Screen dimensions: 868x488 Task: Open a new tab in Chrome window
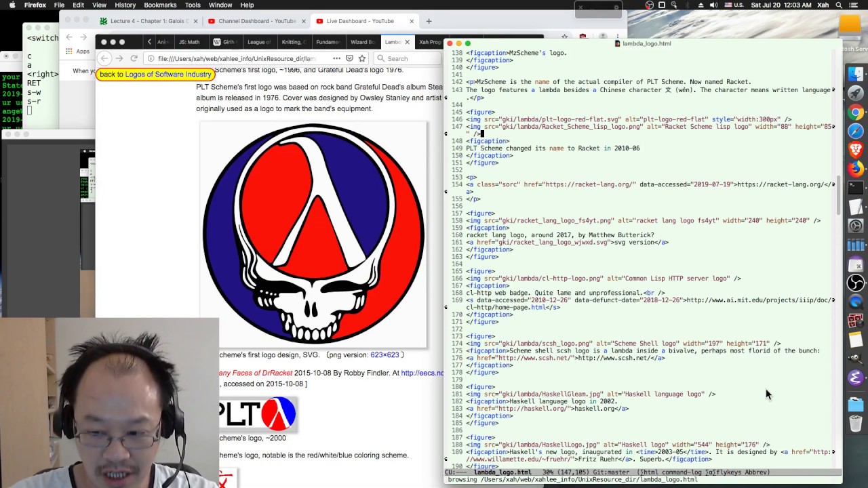point(429,21)
